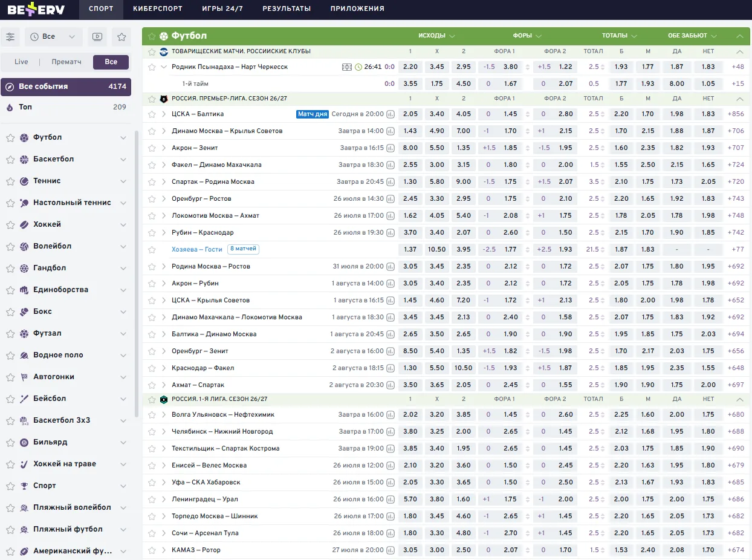Select the Live filter tab
Screen dimensions: 752x560
tap(21, 62)
